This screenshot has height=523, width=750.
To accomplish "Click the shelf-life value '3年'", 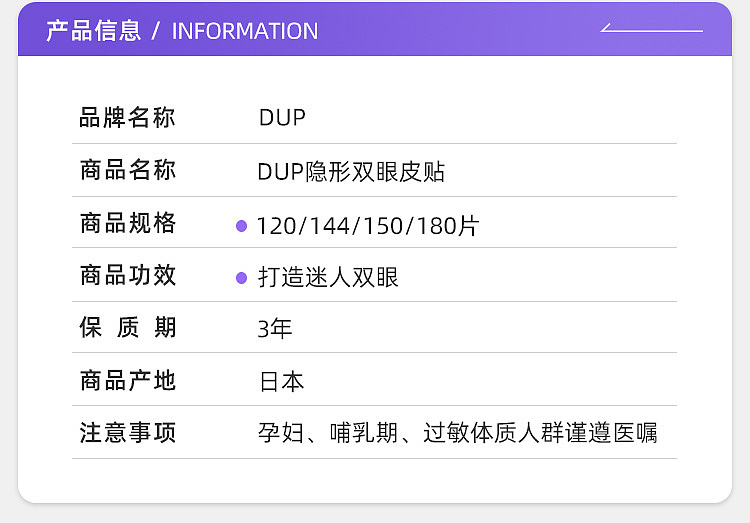I will 275,329.
